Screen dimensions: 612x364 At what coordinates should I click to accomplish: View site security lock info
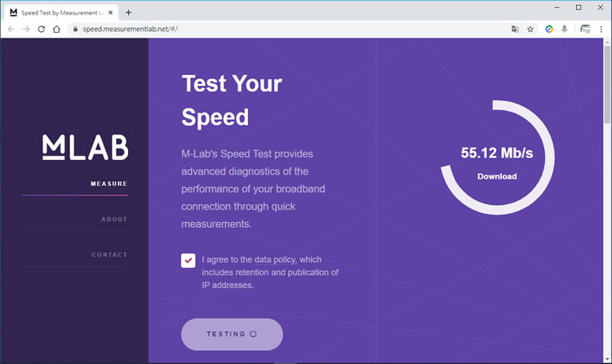[75, 29]
